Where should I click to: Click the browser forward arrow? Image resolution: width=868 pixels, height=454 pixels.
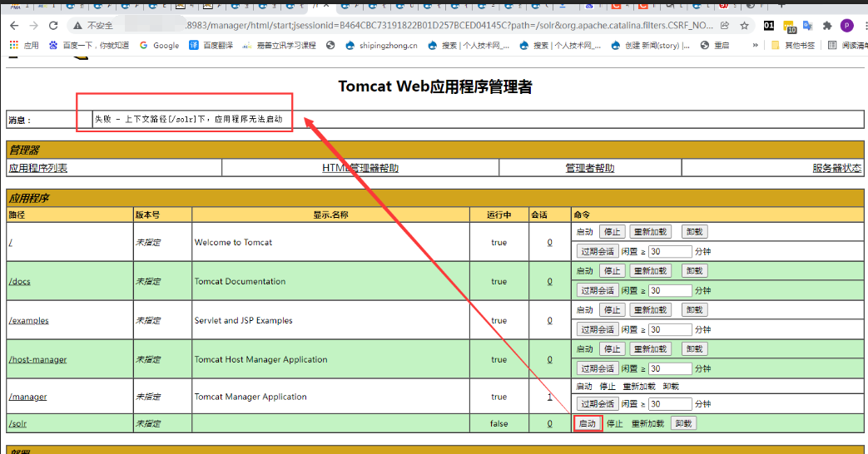pyautogui.click(x=34, y=26)
